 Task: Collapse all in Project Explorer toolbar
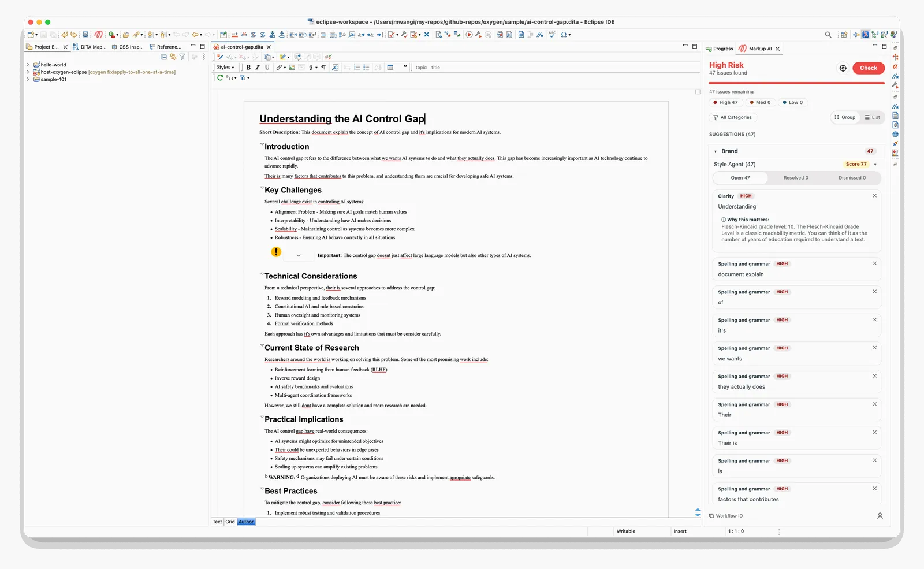point(164,57)
